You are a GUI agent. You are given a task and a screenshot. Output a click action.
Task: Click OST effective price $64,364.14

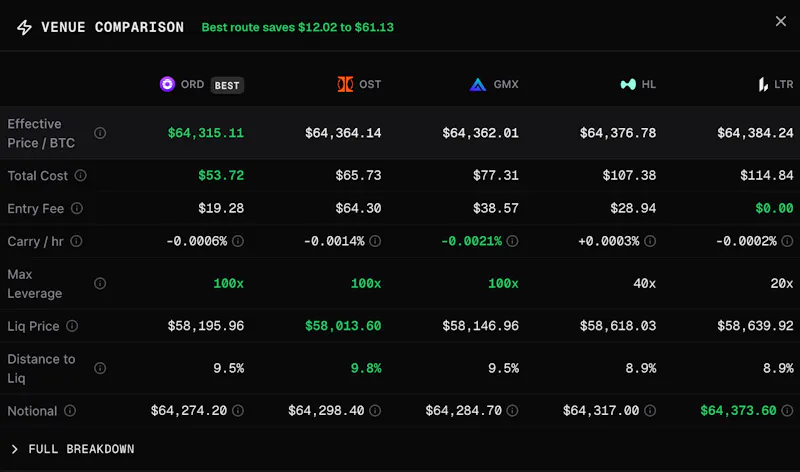343,133
